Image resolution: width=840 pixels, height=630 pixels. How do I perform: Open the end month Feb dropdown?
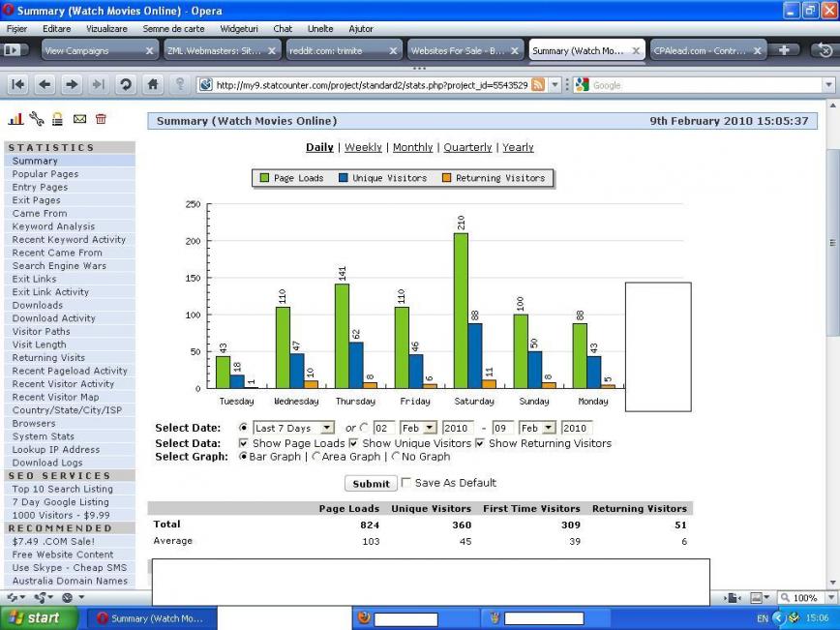click(x=537, y=428)
